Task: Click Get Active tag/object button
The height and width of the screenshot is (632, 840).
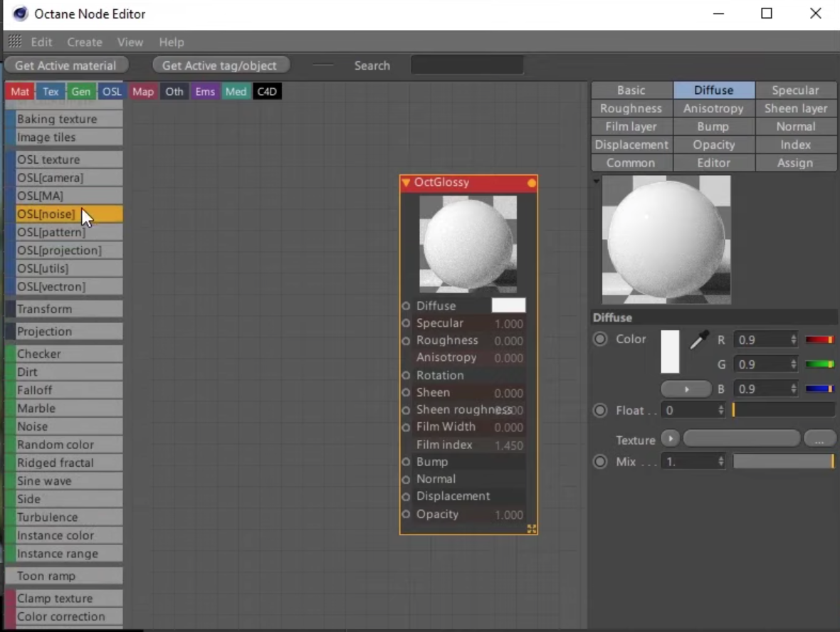Action: [220, 65]
